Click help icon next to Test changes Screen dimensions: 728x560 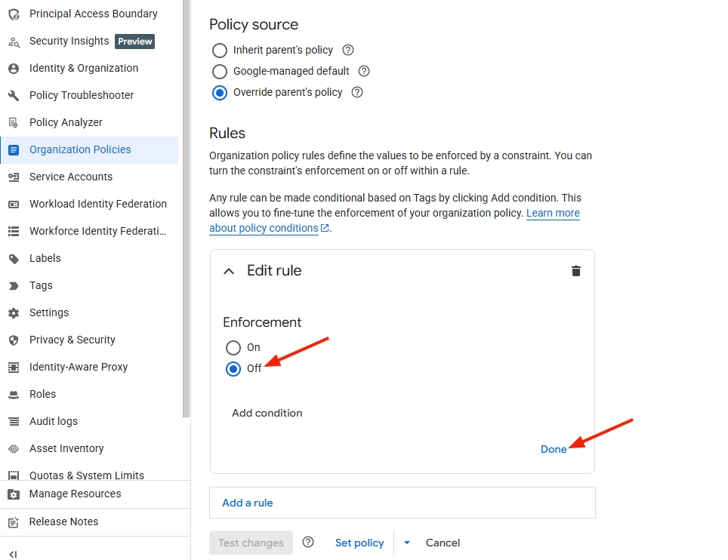point(308,543)
